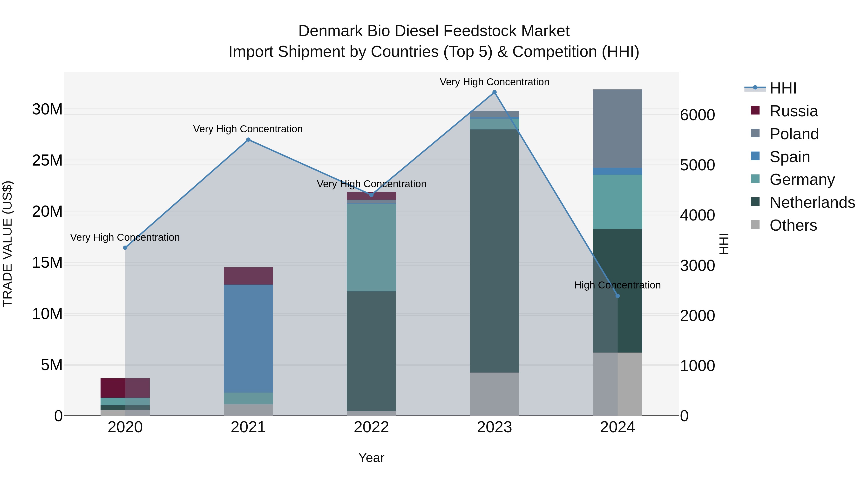Click the Netherlands color swatch in legend
The image size is (868, 488).
point(755,201)
